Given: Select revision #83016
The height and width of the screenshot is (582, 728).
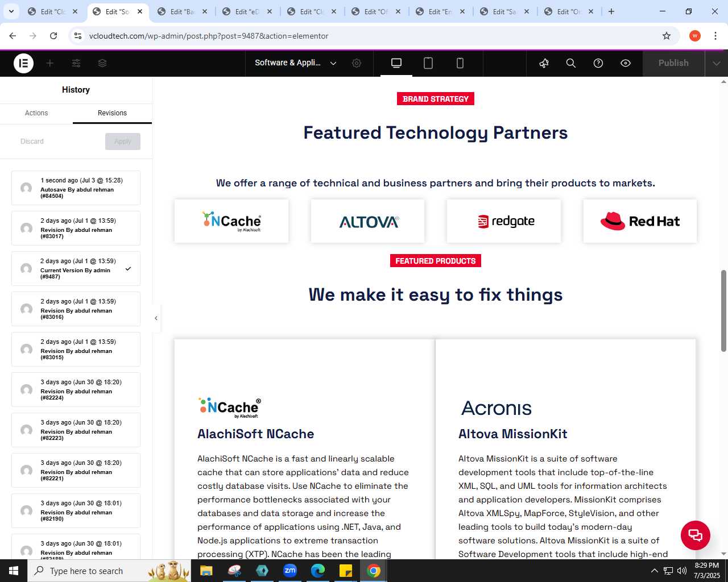Looking at the screenshot, I should [76, 309].
